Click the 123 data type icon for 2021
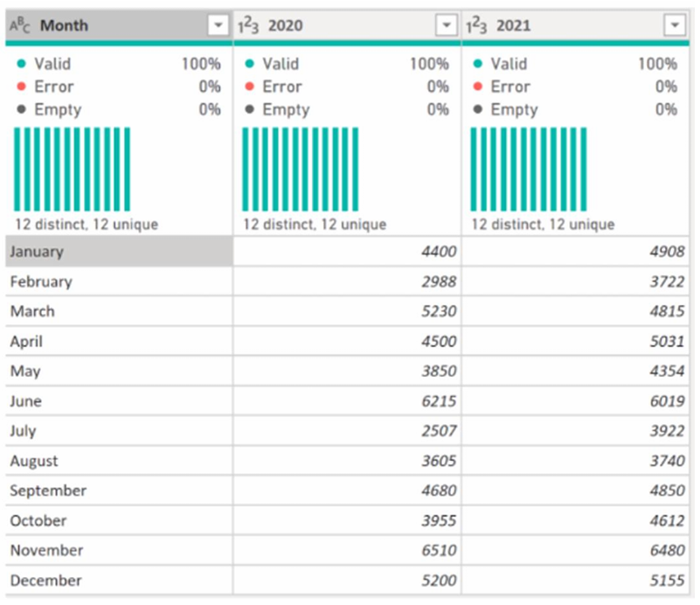 (x=478, y=26)
